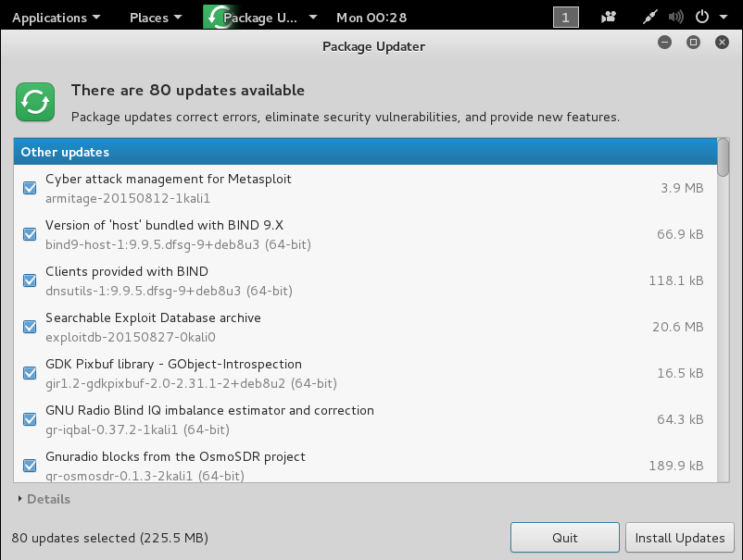Toggle the gir1.2-gdkpixbuf update checkbox
The width and height of the screenshot is (743, 560).
[x=30, y=373]
